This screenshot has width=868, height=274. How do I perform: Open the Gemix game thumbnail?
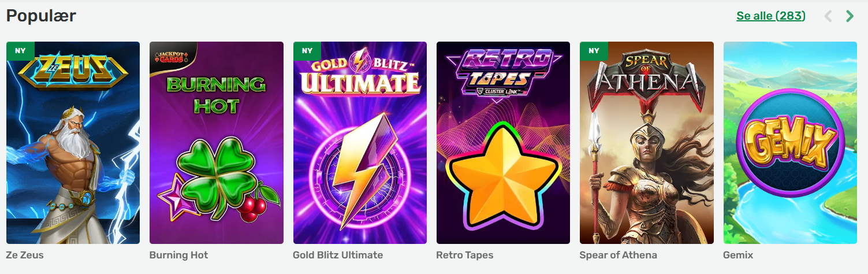click(x=790, y=143)
